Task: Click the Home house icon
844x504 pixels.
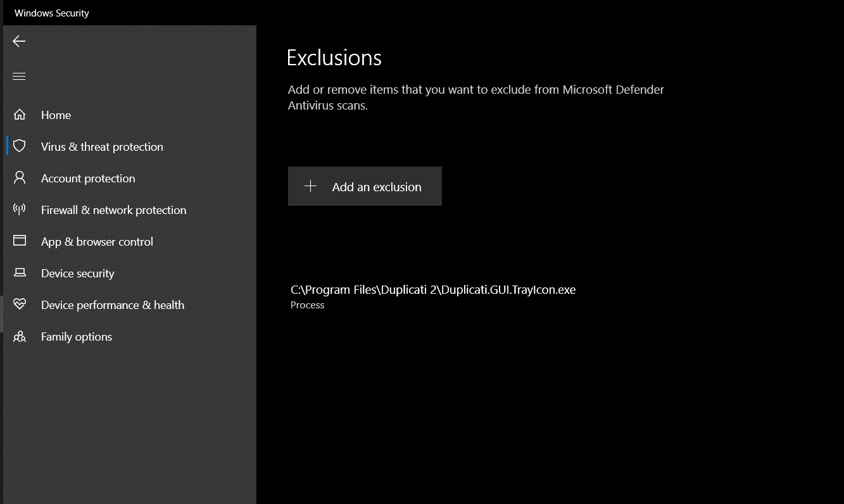Action: 20,115
